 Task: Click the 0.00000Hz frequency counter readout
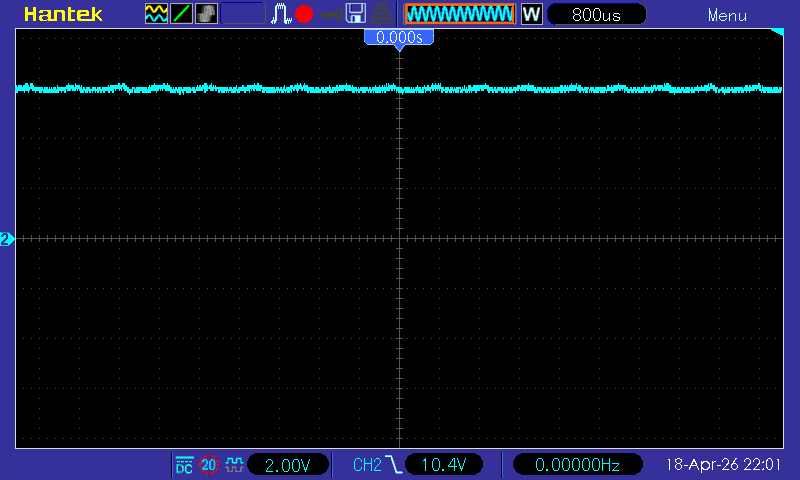(x=577, y=465)
